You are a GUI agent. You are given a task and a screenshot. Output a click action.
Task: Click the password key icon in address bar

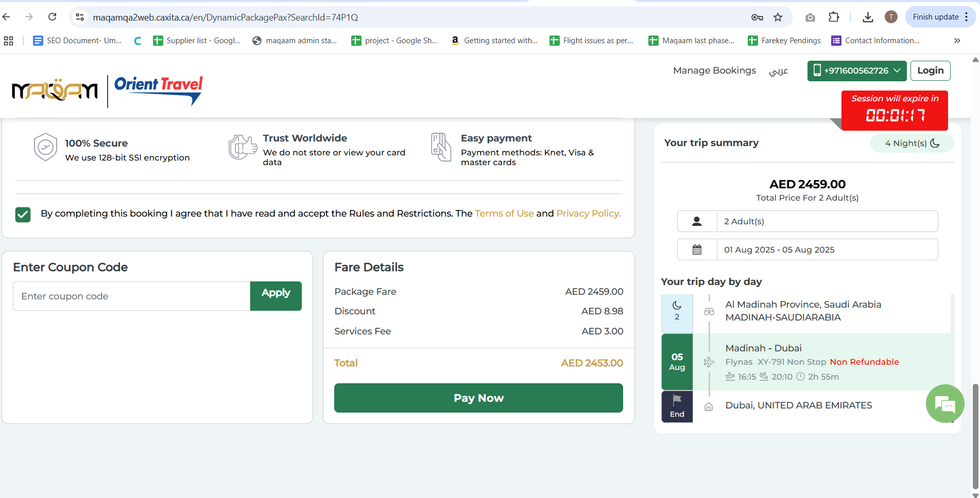(757, 17)
